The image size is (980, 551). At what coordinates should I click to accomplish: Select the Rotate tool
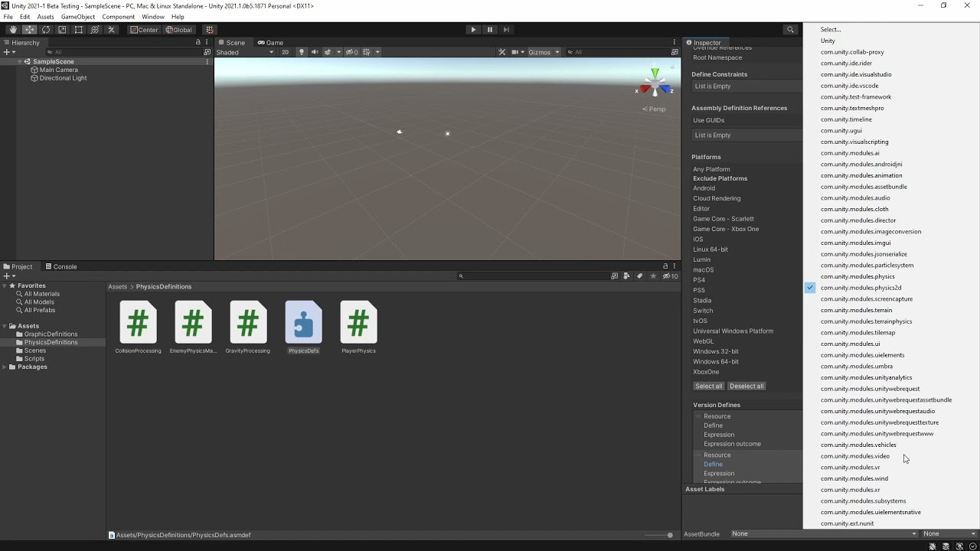pos(46,30)
